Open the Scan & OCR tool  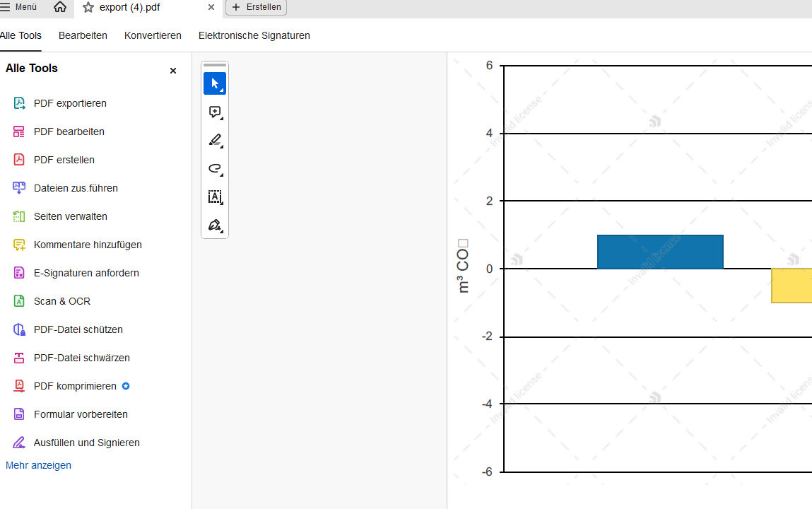(61, 301)
